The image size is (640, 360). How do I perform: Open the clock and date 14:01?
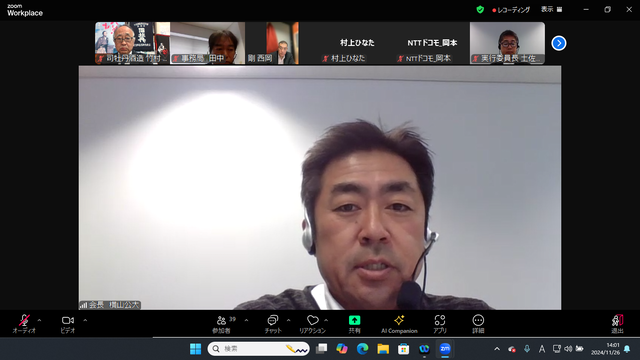pos(605,349)
